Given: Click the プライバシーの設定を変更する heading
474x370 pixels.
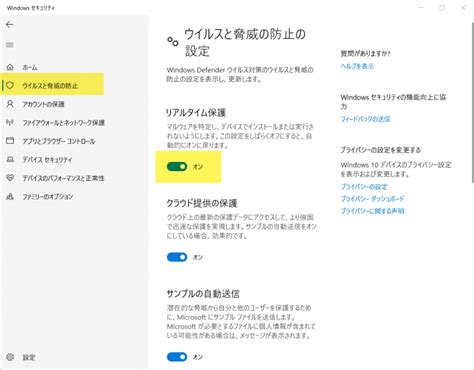Looking at the screenshot, I should pos(380,150).
